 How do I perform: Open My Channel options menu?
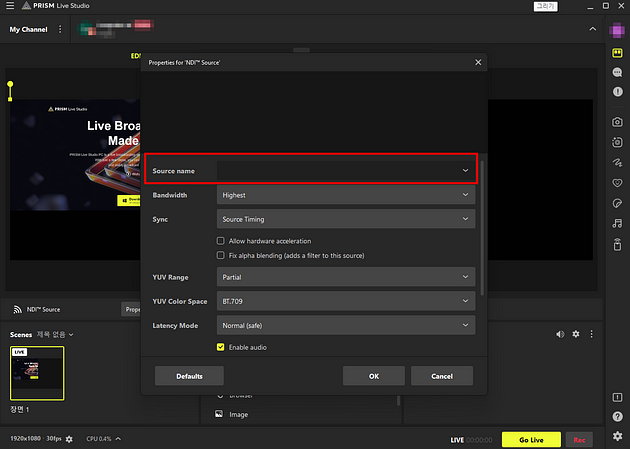pos(60,29)
